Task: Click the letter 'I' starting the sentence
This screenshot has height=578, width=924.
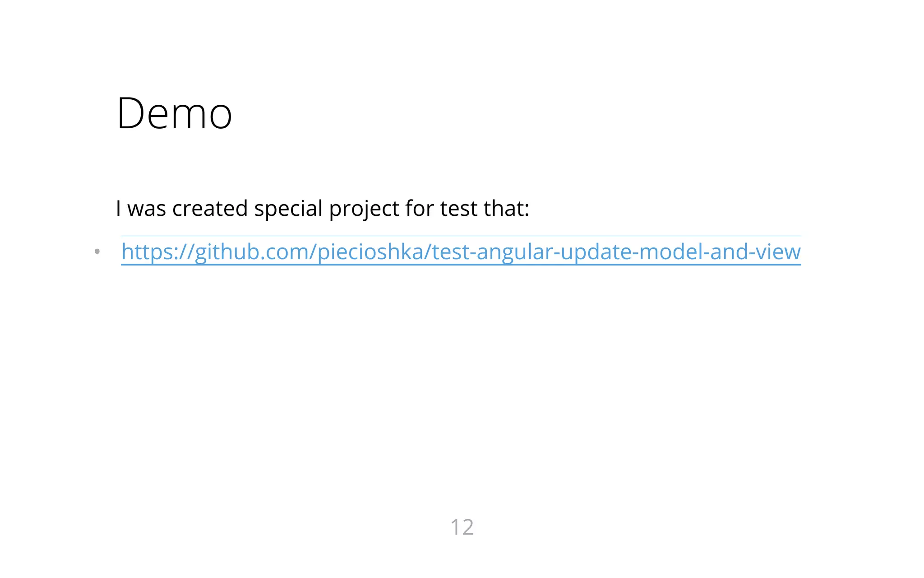Action: click(x=118, y=209)
